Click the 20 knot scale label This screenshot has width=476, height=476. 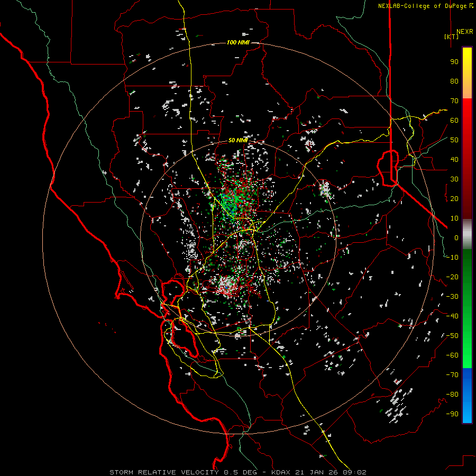click(x=454, y=199)
